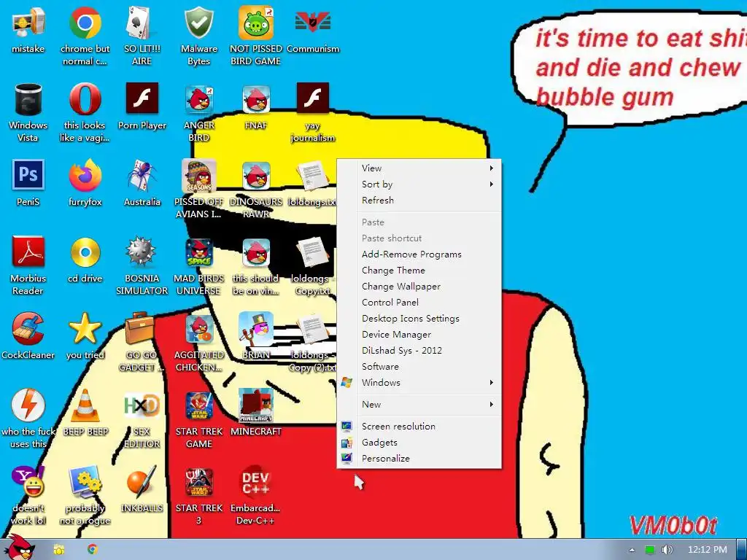
Task: Select the INKBALLS desktop icon
Action: (x=142, y=489)
